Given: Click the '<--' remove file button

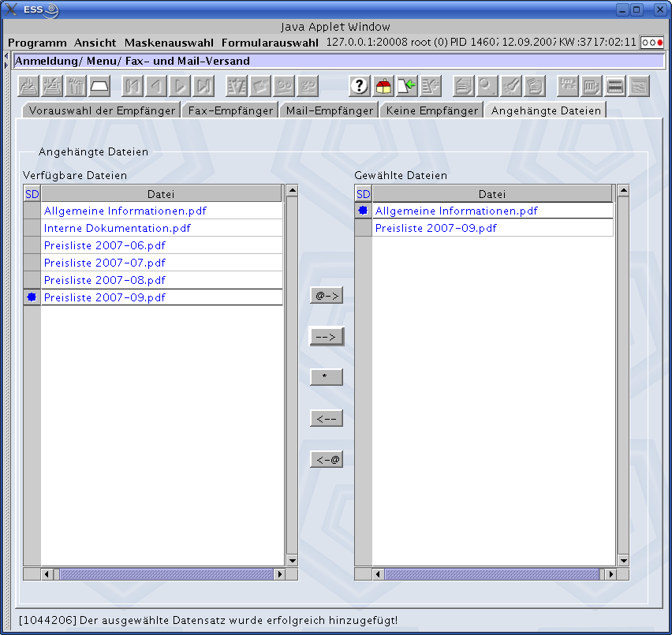Looking at the screenshot, I should (327, 419).
